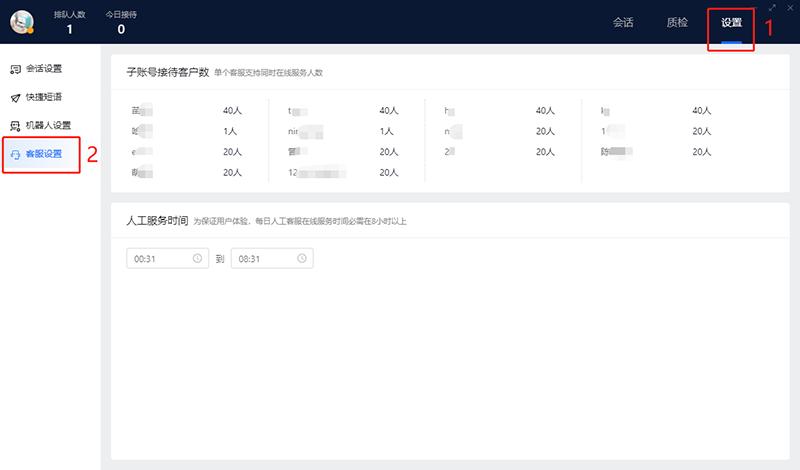Viewport: 800px width, 470px height.
Task: Click 1人 value for account nin
Action: tap(385, 131)
